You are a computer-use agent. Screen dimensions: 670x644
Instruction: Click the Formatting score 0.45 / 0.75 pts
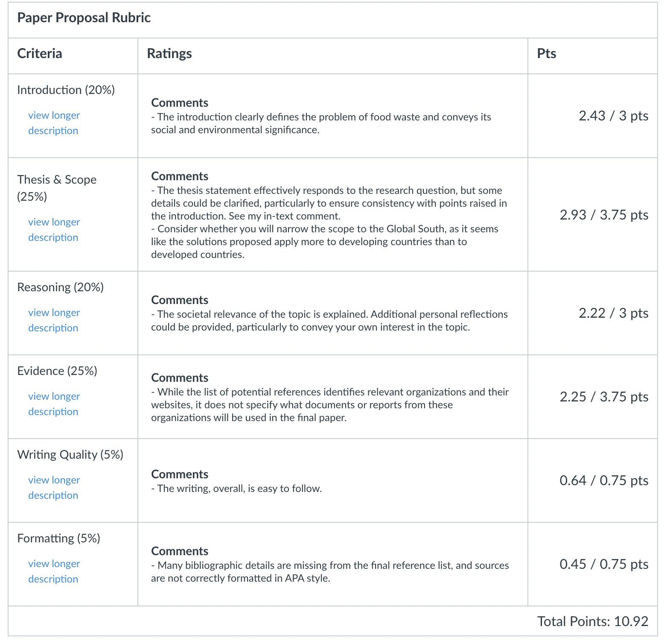604,565
